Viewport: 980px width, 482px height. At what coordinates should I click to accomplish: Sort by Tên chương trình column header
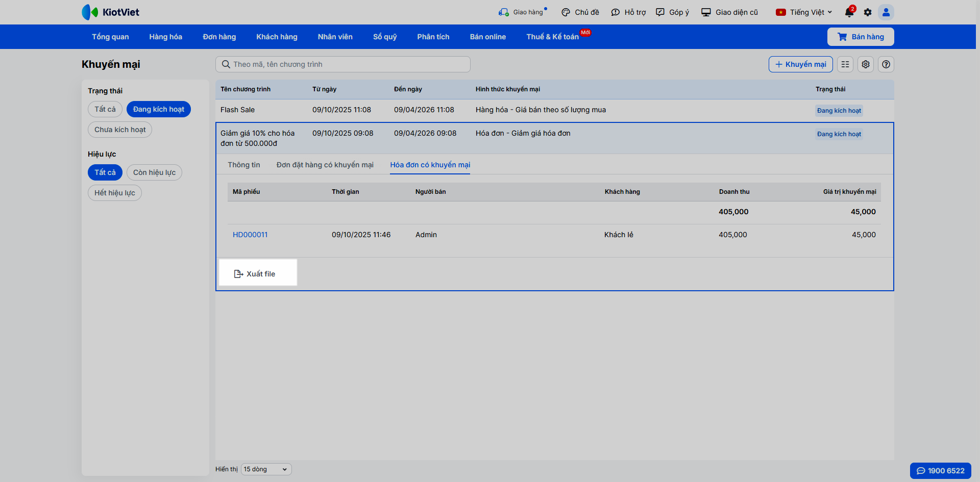246,89
